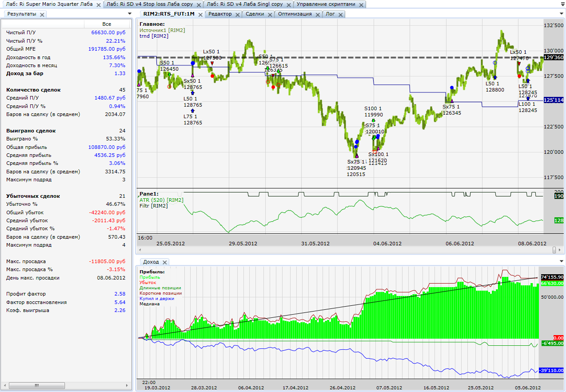
Task: Open the chart tab group dropdown arrow
Action: coord(562,14)
